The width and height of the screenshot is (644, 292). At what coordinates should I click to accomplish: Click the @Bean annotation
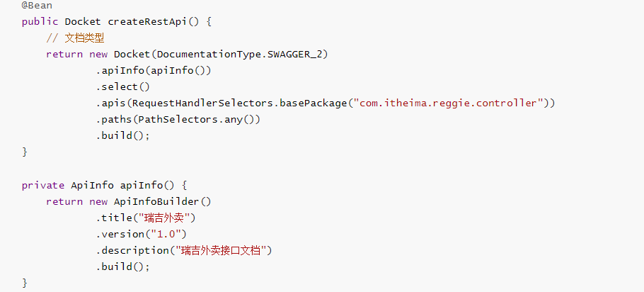(x=37, y=6)
